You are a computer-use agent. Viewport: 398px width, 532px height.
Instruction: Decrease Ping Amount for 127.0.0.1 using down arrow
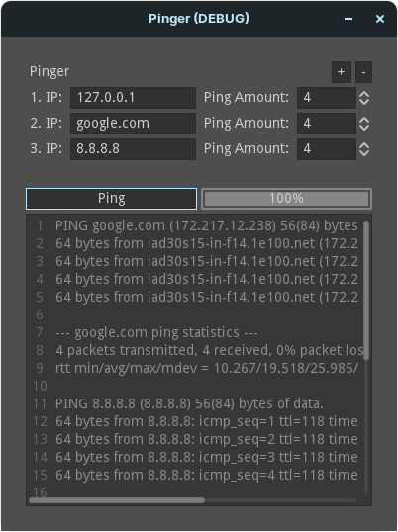pyautogui.click(x=364, y=102)
